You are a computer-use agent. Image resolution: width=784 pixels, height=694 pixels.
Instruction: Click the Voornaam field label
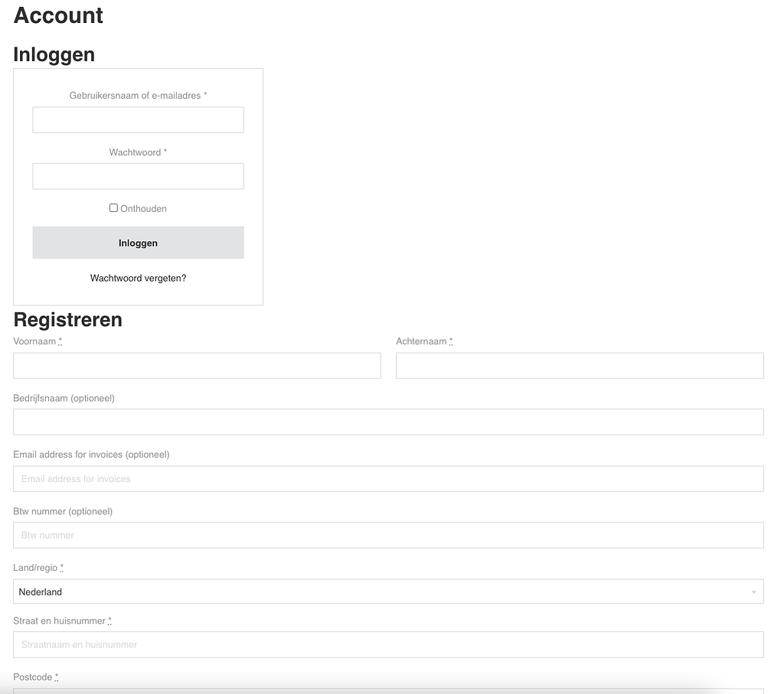coord(34,342)
